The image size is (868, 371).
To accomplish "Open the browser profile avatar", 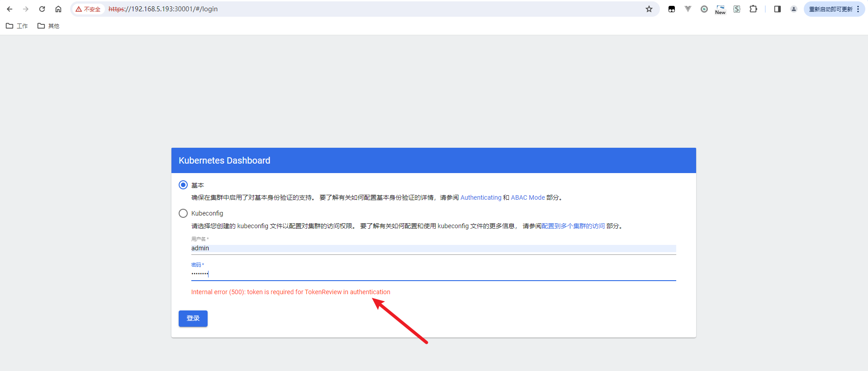I will [794, 9].
